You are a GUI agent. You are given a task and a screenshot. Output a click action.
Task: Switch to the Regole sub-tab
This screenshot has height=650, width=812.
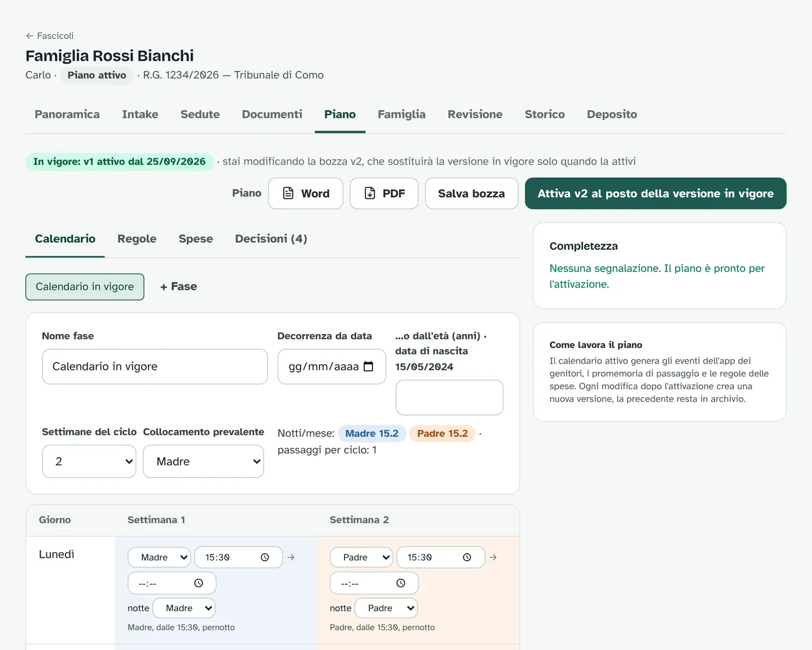[x=137, y=239]
